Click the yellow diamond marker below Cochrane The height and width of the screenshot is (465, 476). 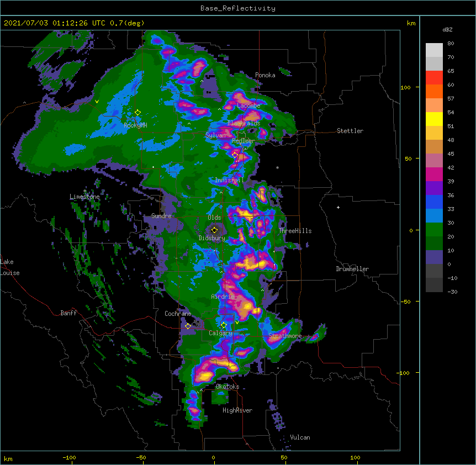click(x=188, y=326)
